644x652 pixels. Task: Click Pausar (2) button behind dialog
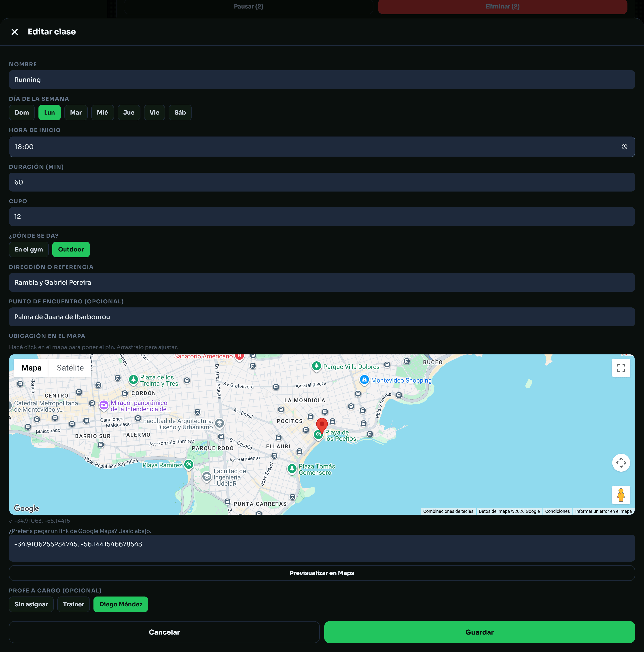(x=249, y=6)
